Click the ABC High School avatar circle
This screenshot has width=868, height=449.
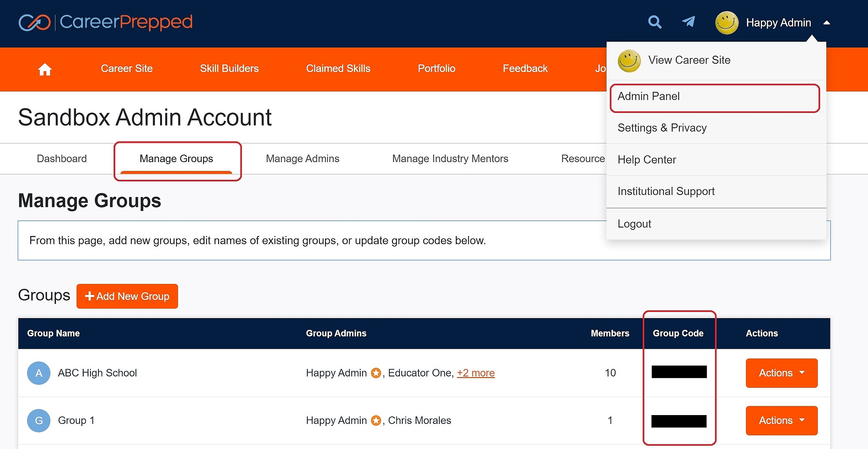coord(39,373)
